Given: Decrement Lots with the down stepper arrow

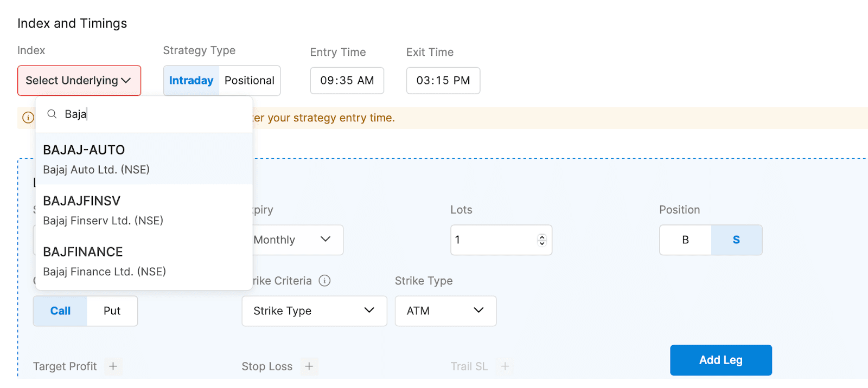Looking at the screenshot, I should pos(541,243).
